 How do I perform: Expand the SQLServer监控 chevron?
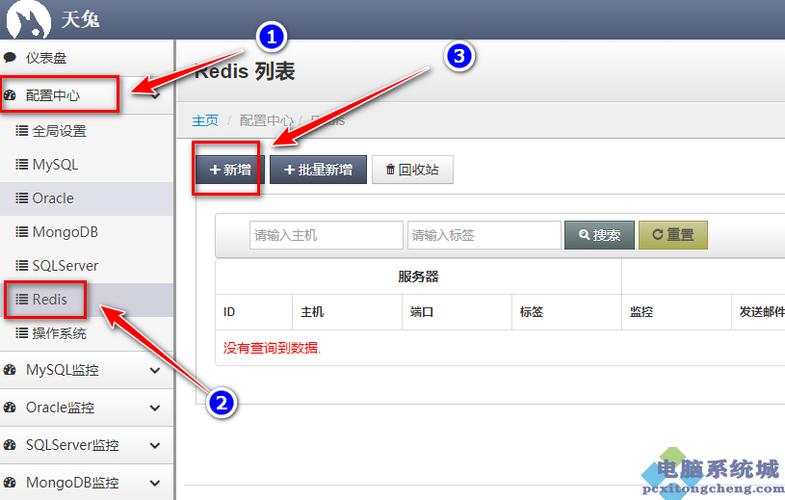point(155,445)
